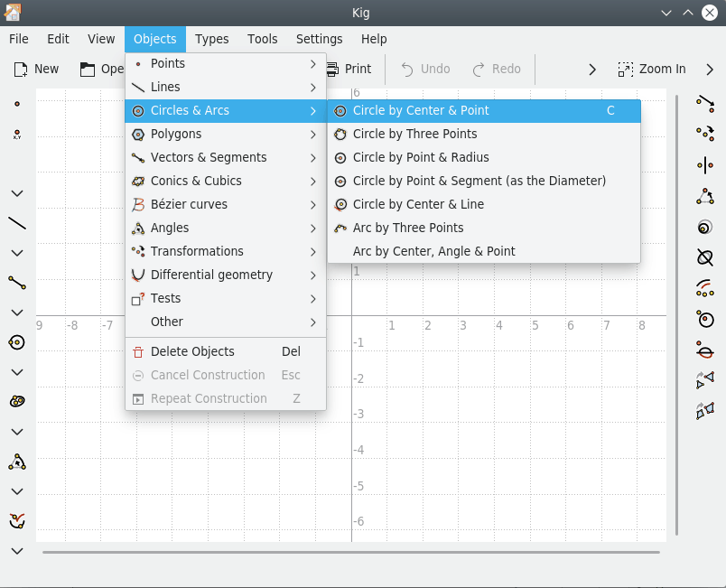726x588 pixels.
Task: Expand the toolbar overflow right of Zoom In
Action: click(x=710, y=70)
